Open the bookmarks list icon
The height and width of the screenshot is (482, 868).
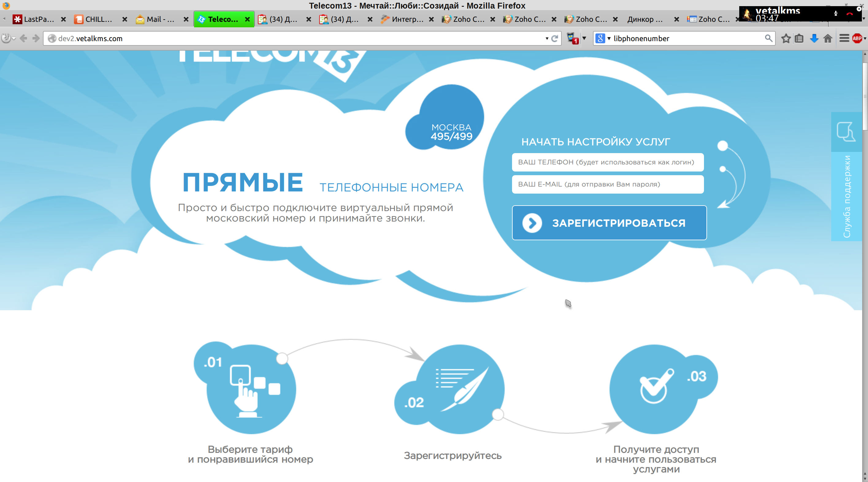pos(799,38)
